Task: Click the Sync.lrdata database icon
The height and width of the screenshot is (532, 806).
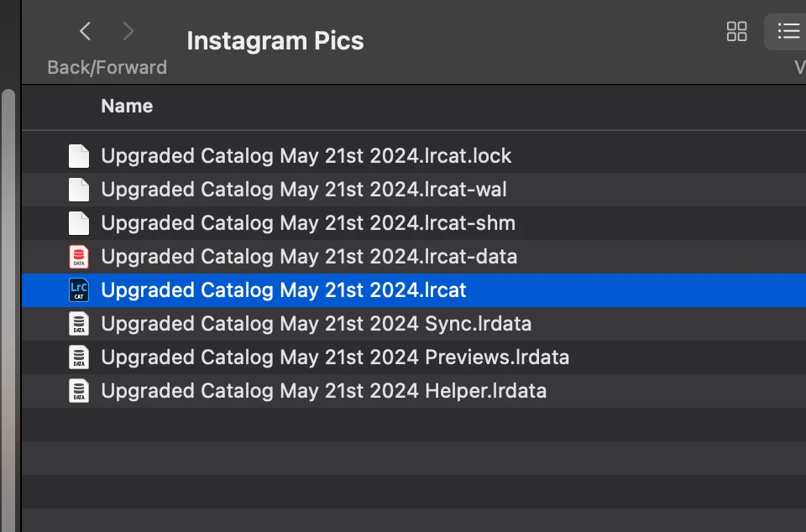Action: click(78, 324)
